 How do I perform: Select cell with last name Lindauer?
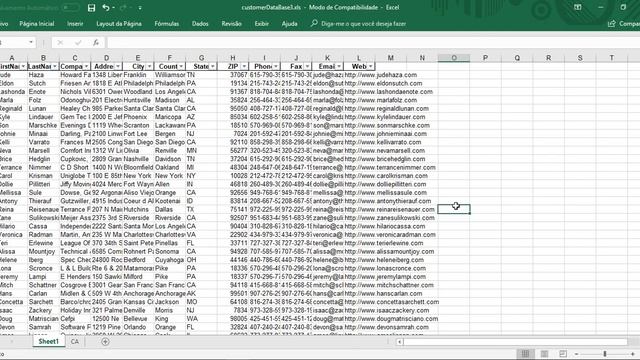[x=43, y=117]
